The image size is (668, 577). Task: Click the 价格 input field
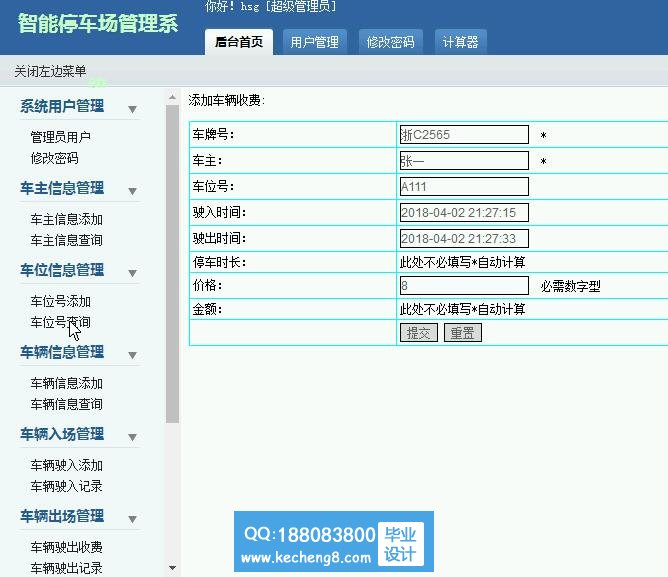pyautogui.click(x=464, y=286)
